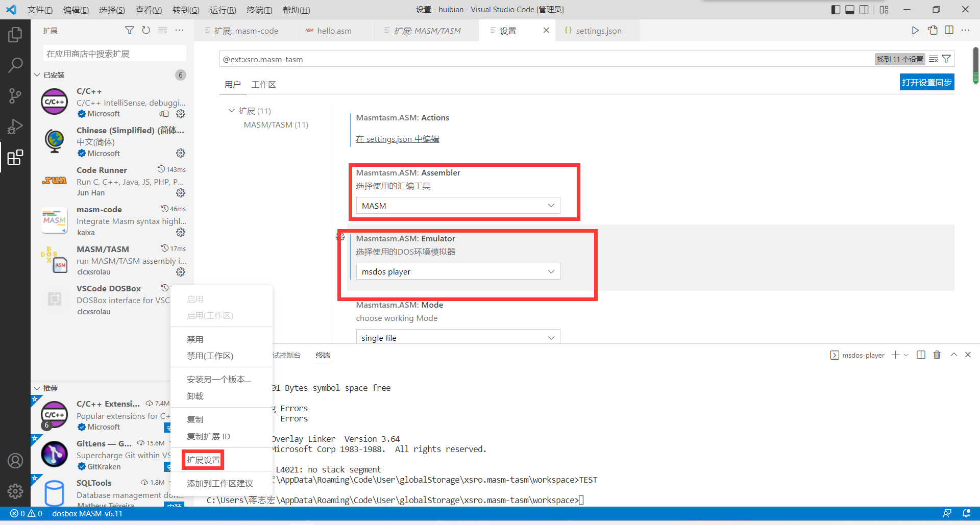Open Run and Debug view
This screenshot has height=525, width=980.
(15, 126)
